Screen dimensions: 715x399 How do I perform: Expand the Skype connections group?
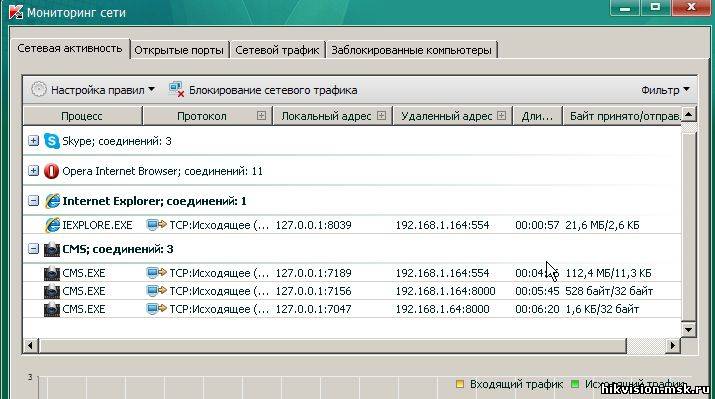click(x=33, y=140)
